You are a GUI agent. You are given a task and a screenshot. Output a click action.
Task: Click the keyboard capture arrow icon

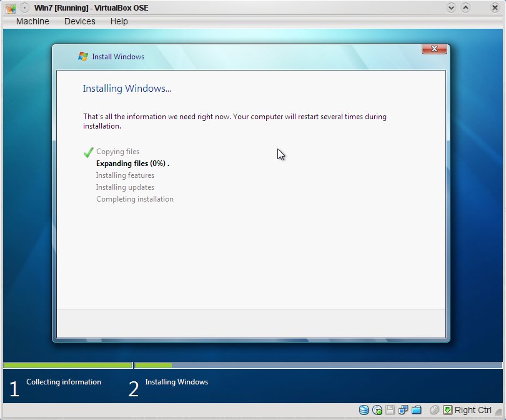click(x=447, y=410)
